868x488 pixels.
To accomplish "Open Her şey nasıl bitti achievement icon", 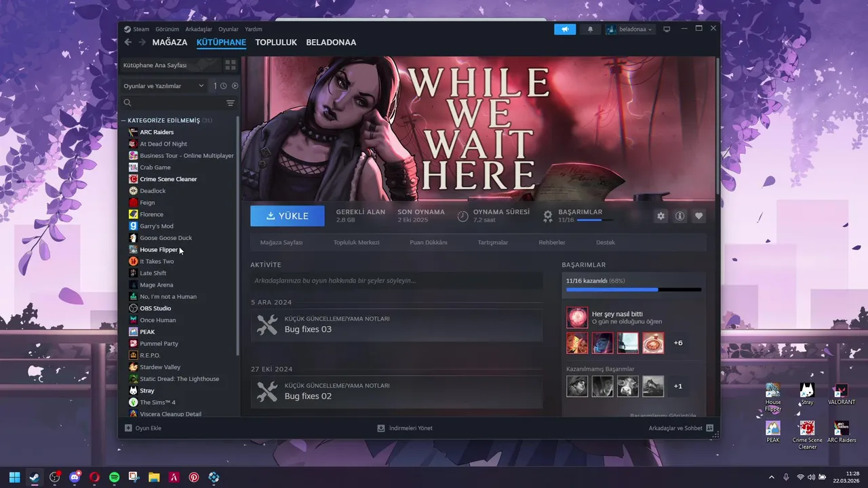I will pyautogui.click(x=577, y=317).
